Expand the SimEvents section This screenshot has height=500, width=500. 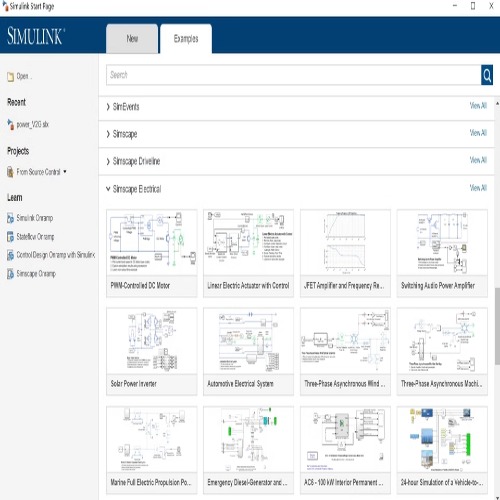[108, 107]
